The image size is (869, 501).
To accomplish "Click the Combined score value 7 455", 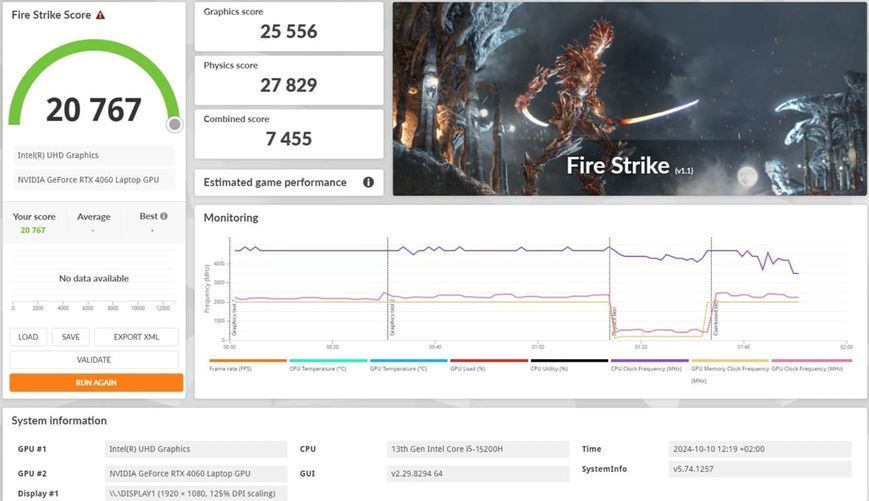I will pyautogui.click(x=289, y=139).
